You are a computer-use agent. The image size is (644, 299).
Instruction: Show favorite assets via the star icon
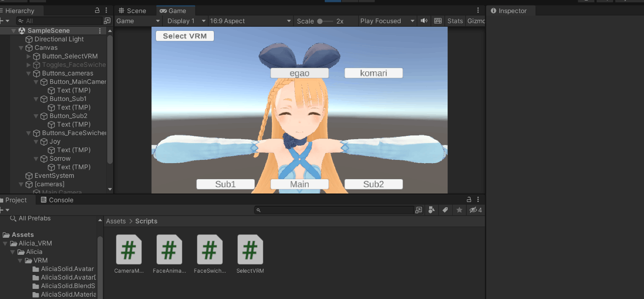tap(459, 210)
